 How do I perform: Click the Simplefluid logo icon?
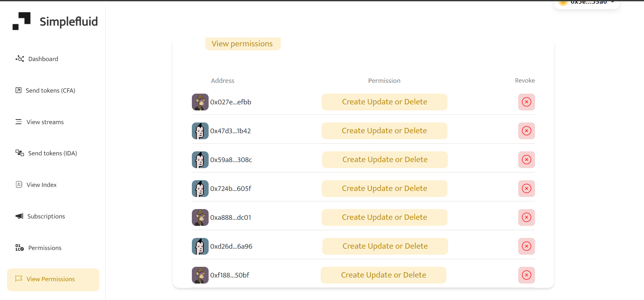[21, 21]
